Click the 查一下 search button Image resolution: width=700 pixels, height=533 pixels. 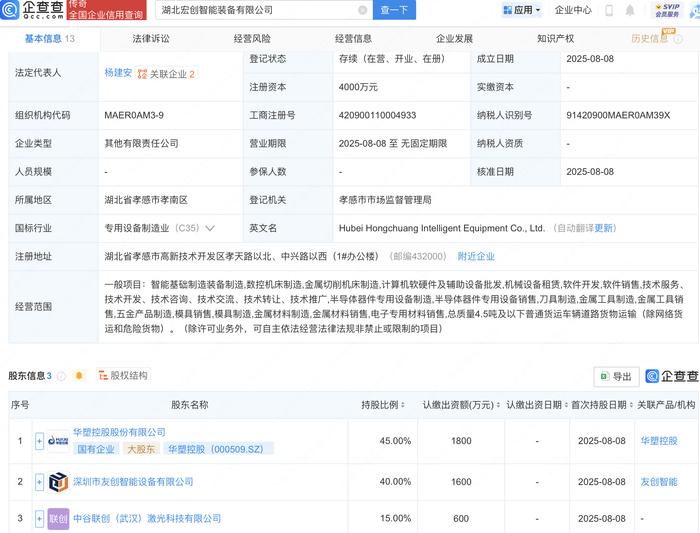coord(394,10)
